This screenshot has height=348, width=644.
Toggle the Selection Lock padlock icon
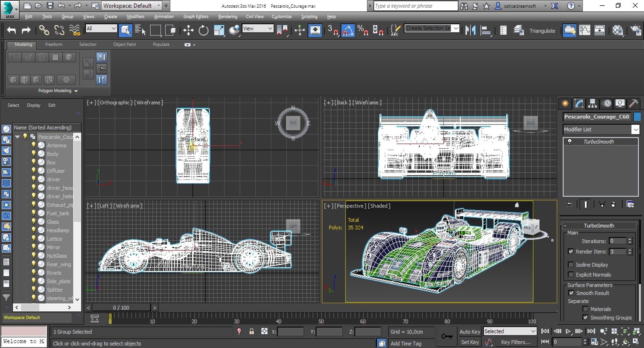tap(252, 332)
